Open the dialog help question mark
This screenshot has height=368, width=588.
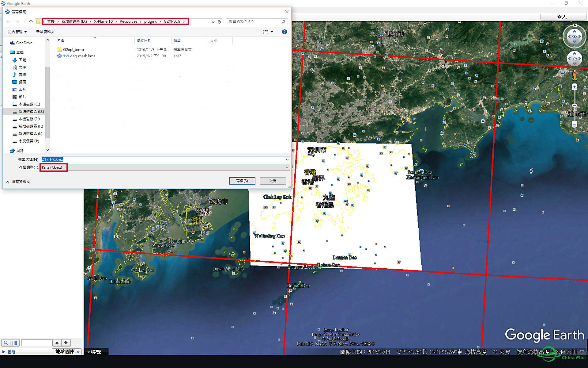click(285, 32)
